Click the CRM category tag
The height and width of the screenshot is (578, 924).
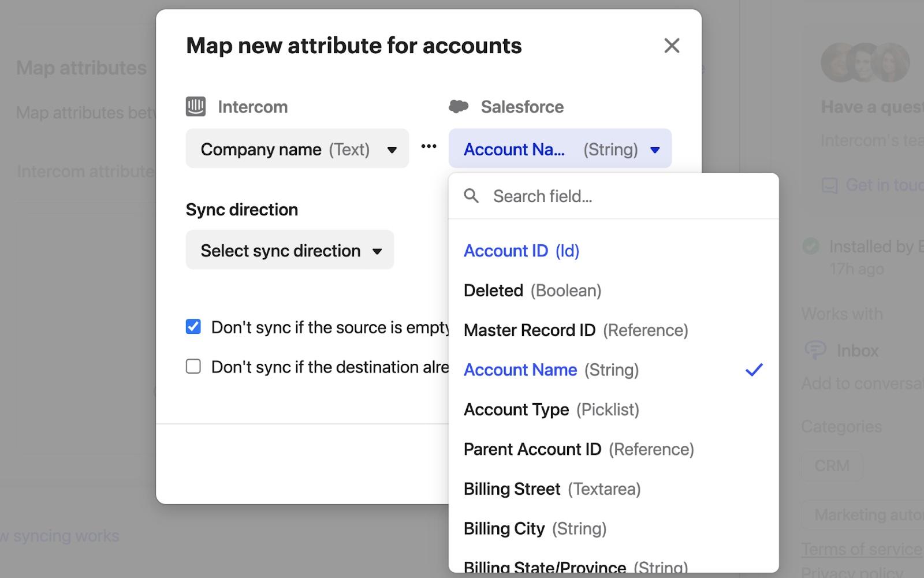(832, 465)
